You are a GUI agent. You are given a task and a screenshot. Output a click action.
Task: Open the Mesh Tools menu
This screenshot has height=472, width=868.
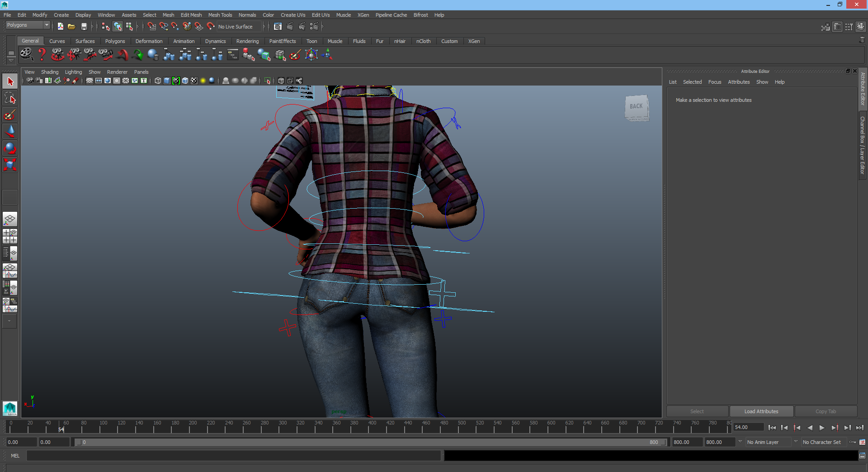220,15
